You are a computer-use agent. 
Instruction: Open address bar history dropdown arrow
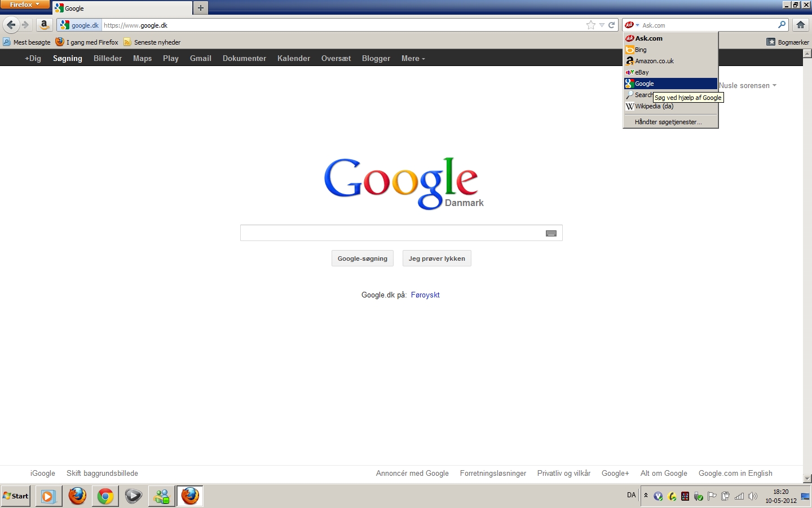point(602,25)
